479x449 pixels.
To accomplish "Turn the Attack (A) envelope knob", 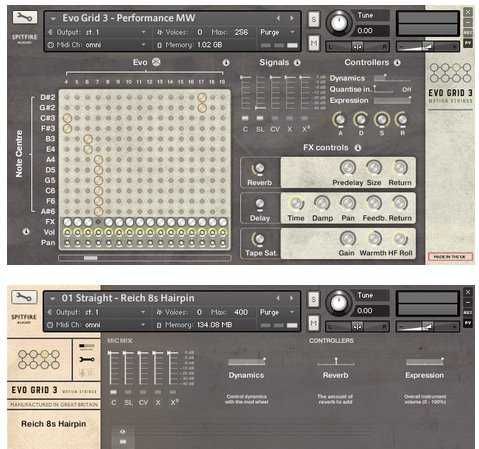I will click(340, 120).
